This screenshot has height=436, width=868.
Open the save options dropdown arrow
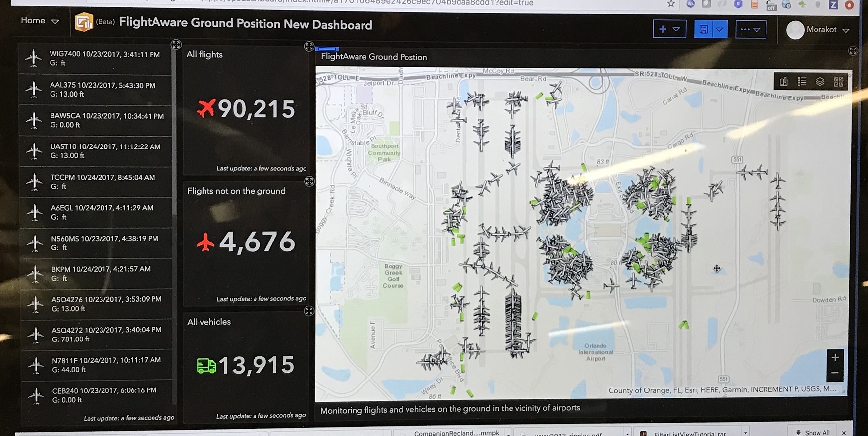point(720,30)
